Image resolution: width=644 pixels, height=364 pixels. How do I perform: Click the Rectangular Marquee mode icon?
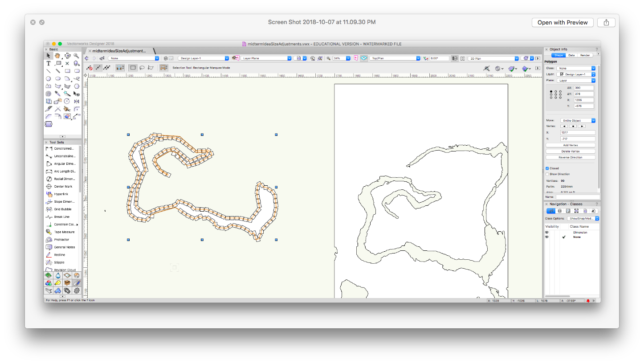point(133,68)
